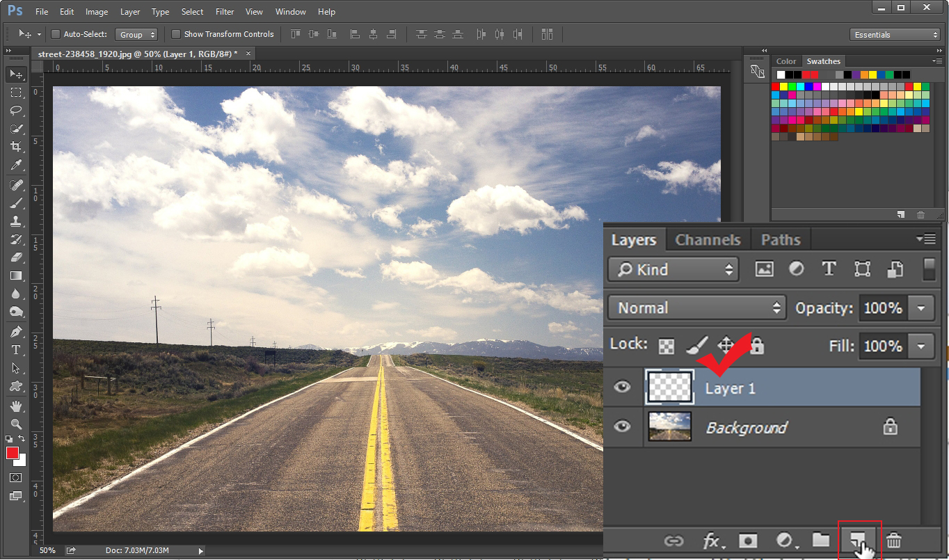
Task: Enable Show Transform Controls checkbox
Action: click(x=176, y=34)
